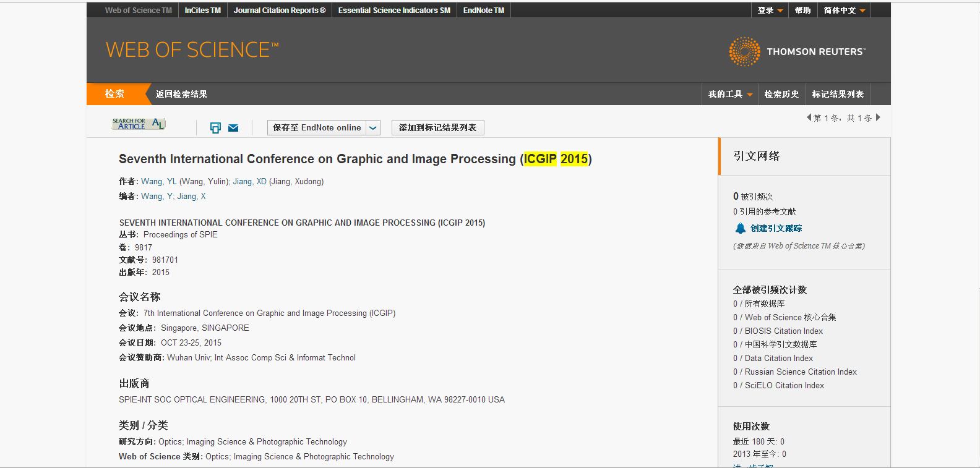The image size is (980, 468).
Task: Go to next record arrow
Action: [x=878, y=117]
